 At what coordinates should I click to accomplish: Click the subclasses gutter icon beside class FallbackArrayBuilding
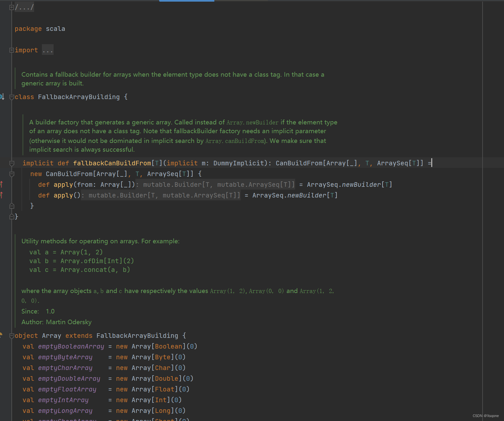(x=2, y=96)
